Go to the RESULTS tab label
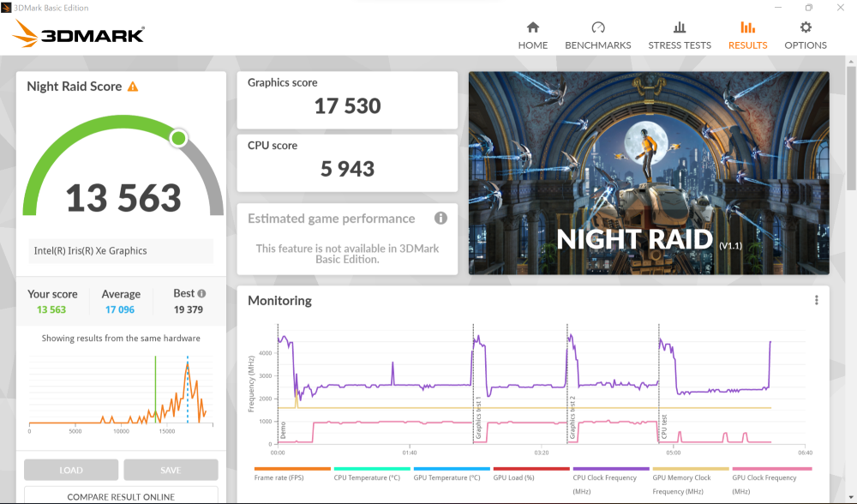Image resolution: width=857 pixels, height=504 pixels. (747, 45)
